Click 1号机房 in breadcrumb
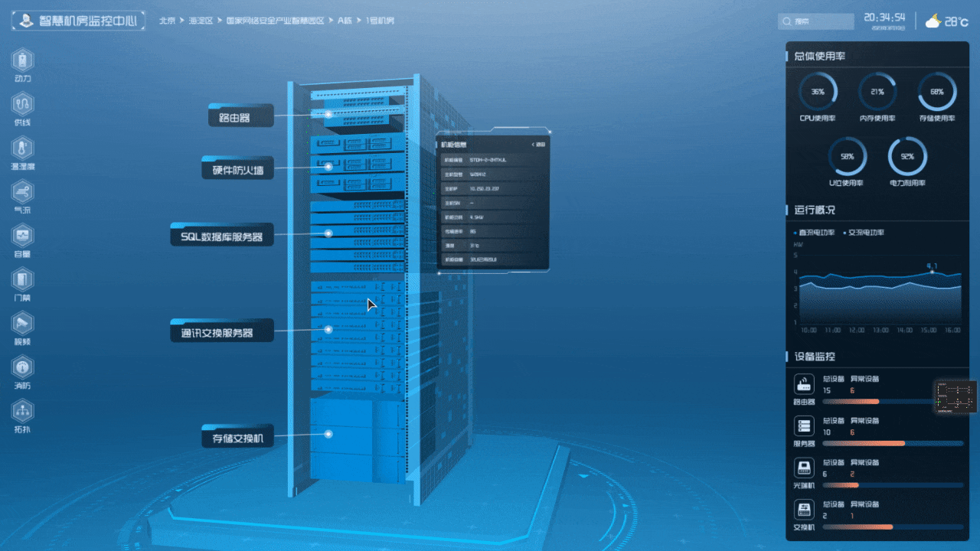This screenshot has height=551, width=980. tap(380, 21)
